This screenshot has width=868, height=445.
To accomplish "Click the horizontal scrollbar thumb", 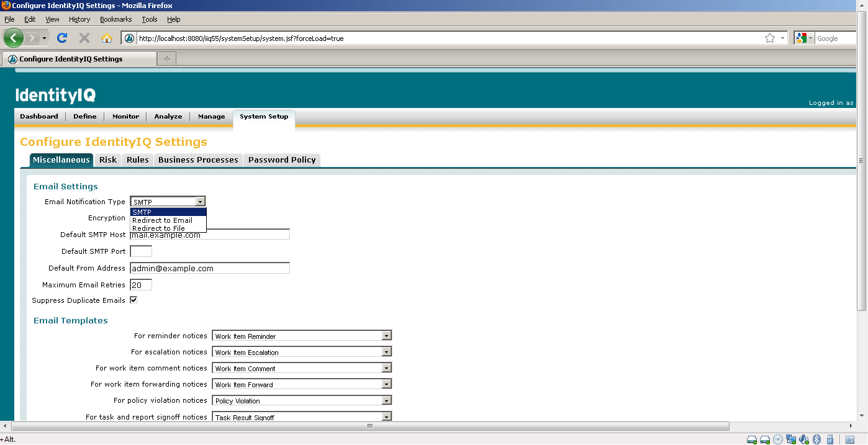I will coord(370,426).
